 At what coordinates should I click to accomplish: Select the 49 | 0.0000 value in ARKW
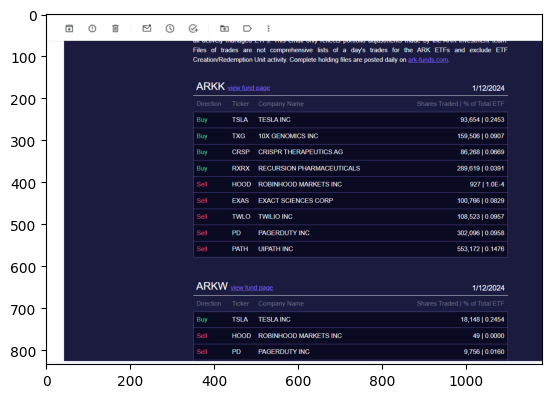[488, 336]
